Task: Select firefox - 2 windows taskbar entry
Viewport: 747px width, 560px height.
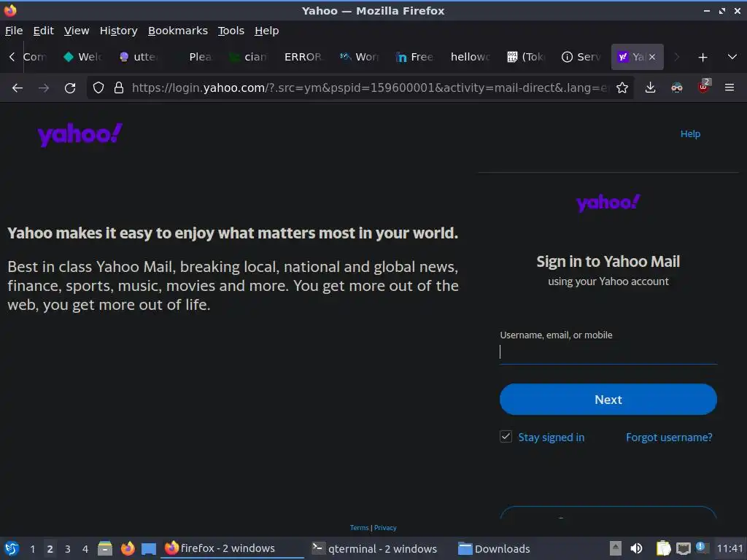Action: point(233,548)
